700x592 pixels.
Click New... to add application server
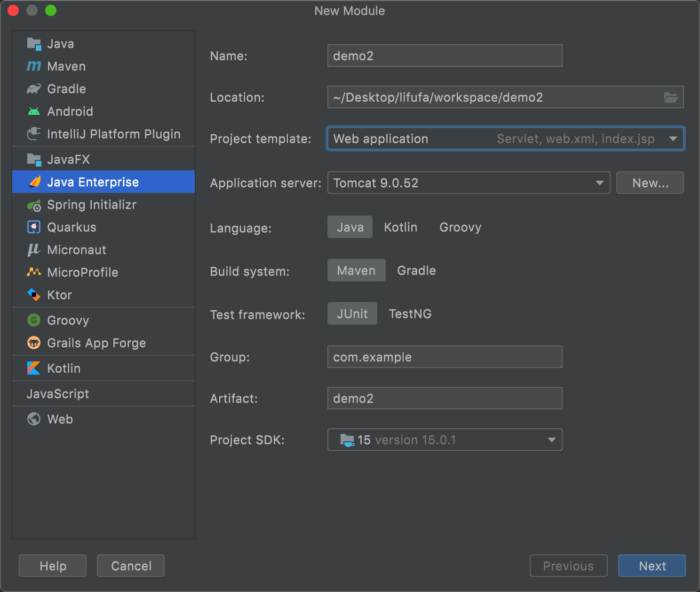click(x=650, y=183)
